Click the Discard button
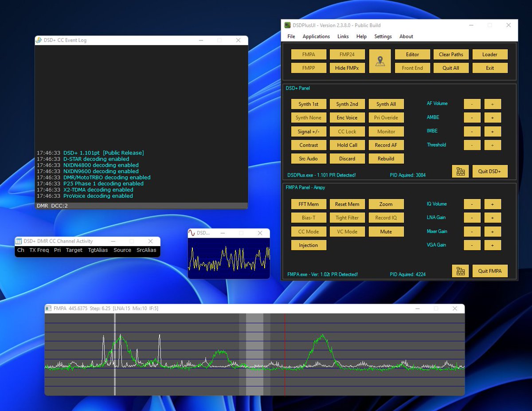 [x=347, y=158]
